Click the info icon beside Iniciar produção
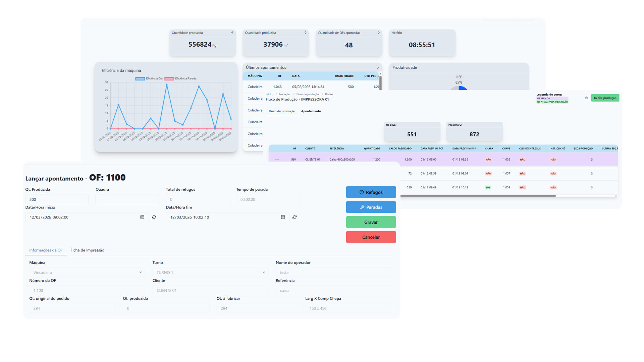 (586, 98)
